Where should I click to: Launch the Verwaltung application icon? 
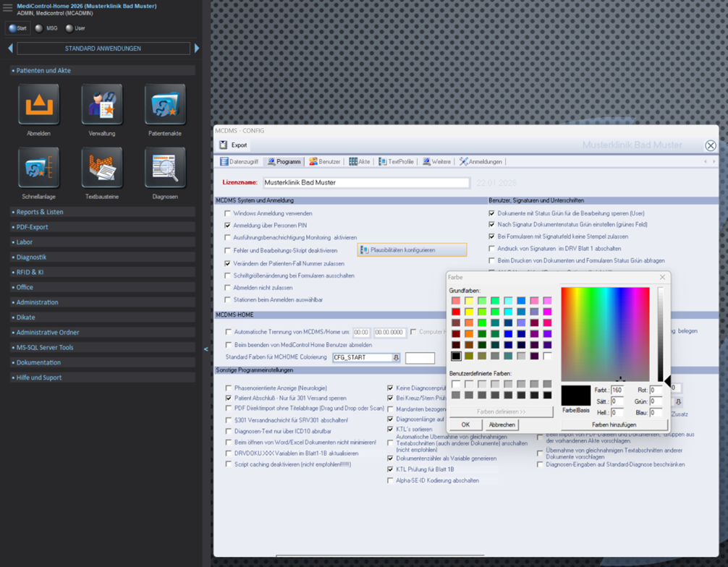click(102, 105)
